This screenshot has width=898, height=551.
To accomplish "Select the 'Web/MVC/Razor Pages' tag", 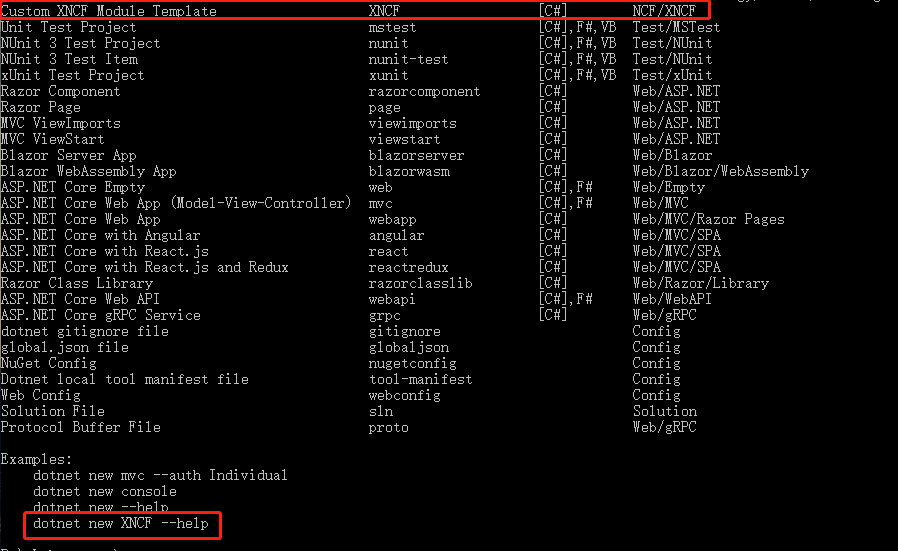I will tap(708, 219).
